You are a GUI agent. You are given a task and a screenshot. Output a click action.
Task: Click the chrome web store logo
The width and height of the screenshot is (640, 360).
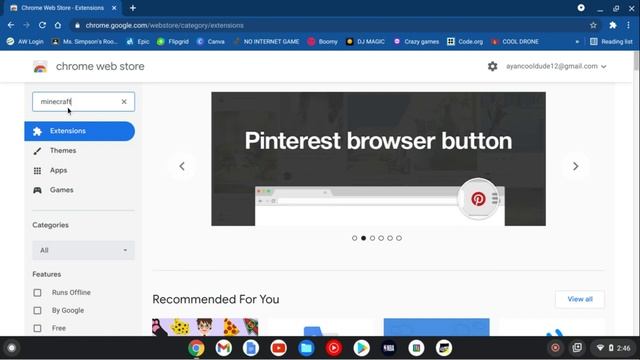[x=40, y=67]
